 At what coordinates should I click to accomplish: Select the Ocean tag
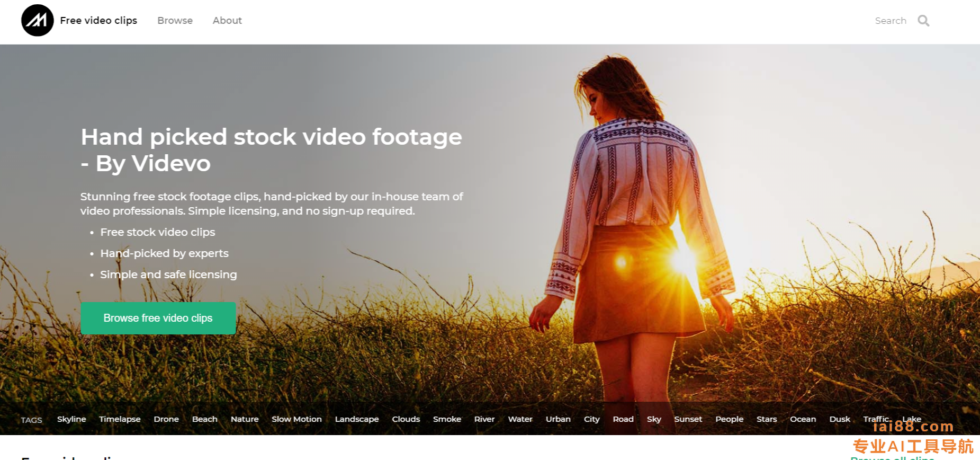coord(803,419)
